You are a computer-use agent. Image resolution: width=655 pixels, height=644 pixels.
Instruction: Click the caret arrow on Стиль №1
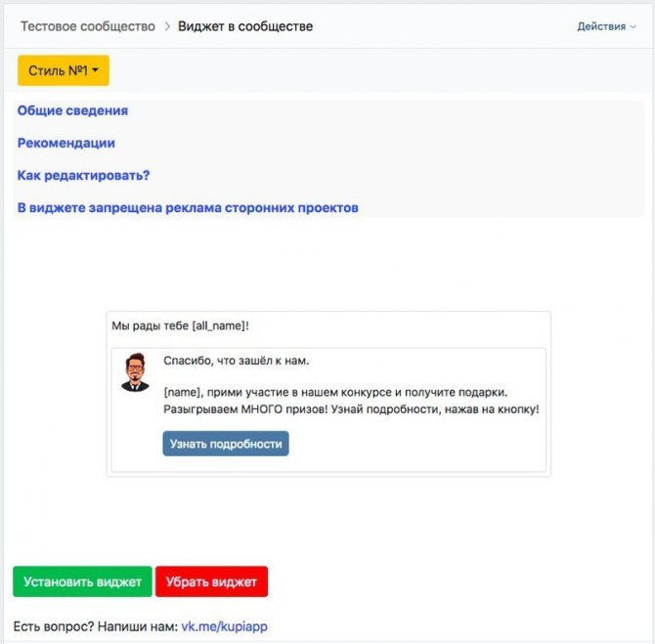click(x=95, y=70)
